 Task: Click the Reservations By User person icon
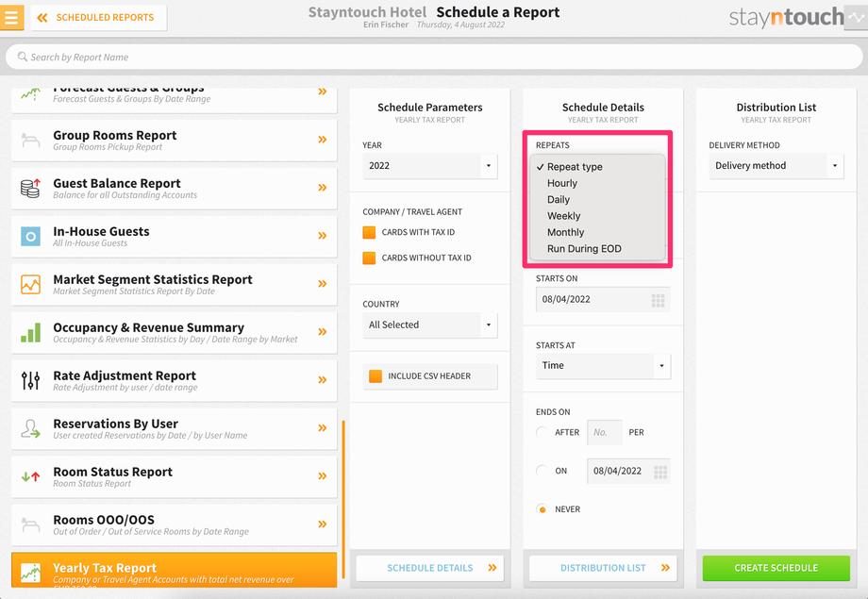[30, 429]
